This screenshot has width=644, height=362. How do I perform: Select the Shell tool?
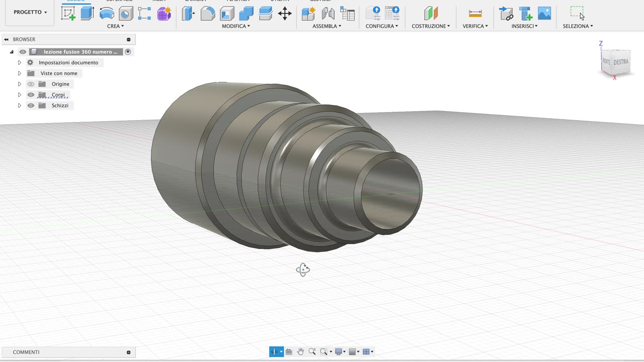(227, 14)
